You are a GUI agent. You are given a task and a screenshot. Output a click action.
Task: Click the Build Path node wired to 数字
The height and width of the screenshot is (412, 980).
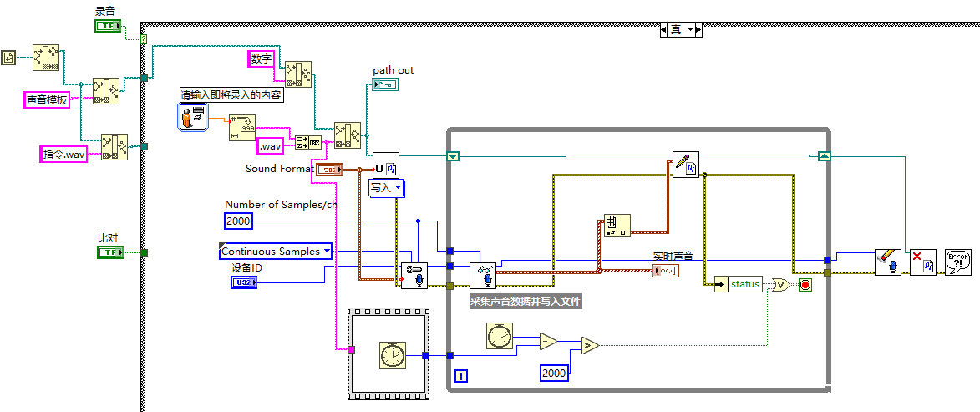pyautogui.click(x=298, y=74)
